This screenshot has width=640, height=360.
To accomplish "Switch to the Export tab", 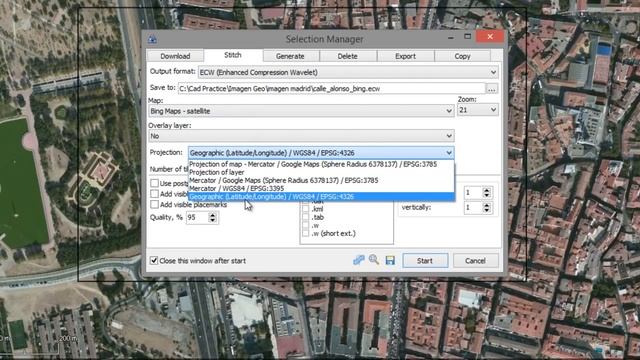I will pos(405,56).
